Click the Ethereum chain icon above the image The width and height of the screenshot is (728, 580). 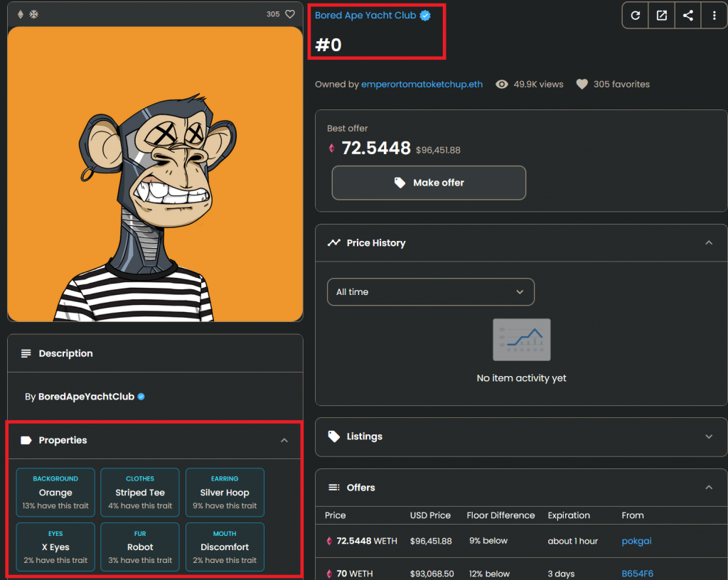[x=21, y=14]
